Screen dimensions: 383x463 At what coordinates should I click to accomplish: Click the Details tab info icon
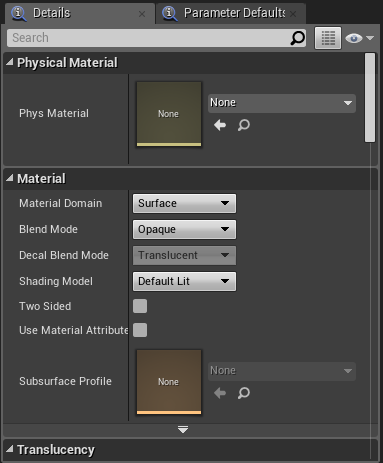tap(19, 13)
